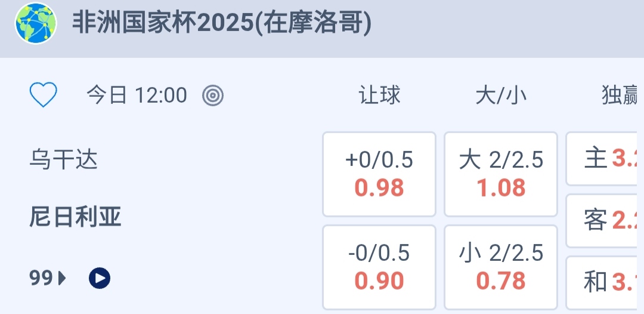Expand more markets with the arrow after 99
The height and width of the screenshot is (314, 644).
(x=62, y=278)
